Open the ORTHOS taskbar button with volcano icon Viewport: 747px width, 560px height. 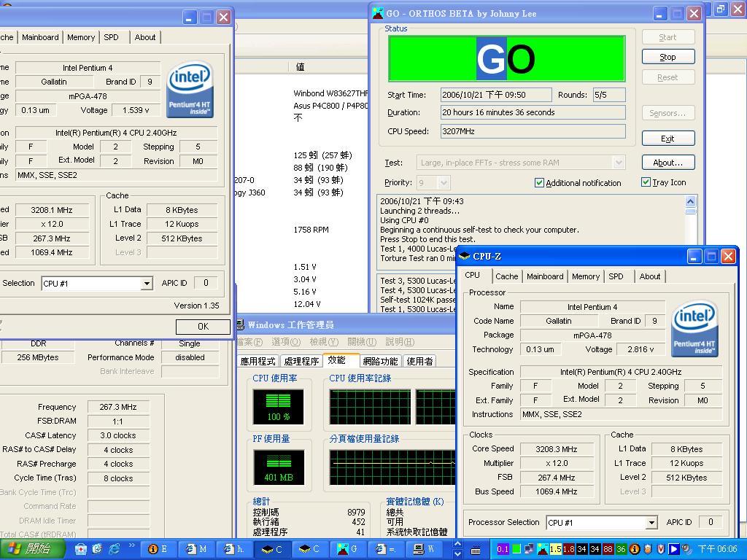pos(347,549)
